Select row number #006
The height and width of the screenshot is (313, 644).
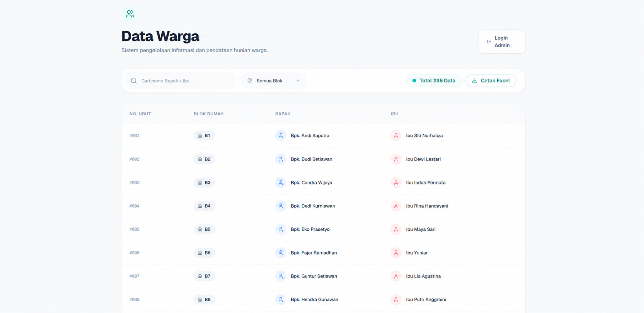pyautogui.click(x=135, y=253)
